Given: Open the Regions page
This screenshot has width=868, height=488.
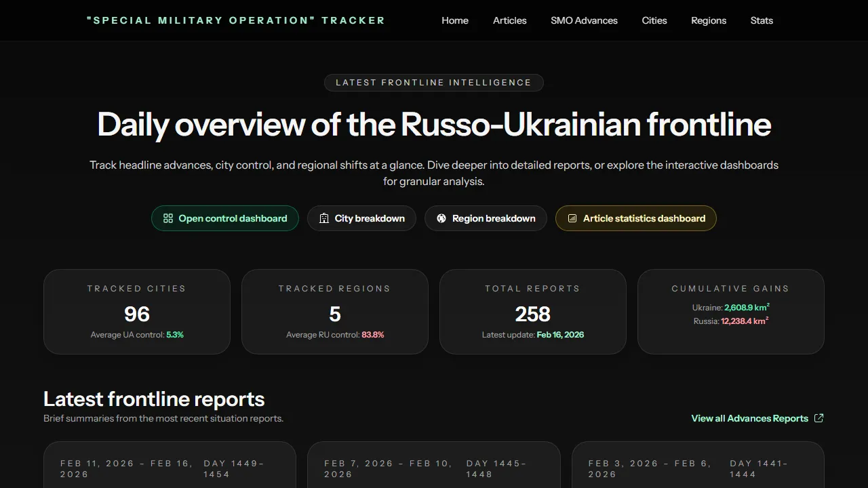Looking at the screenshot, I should (709, 20).
